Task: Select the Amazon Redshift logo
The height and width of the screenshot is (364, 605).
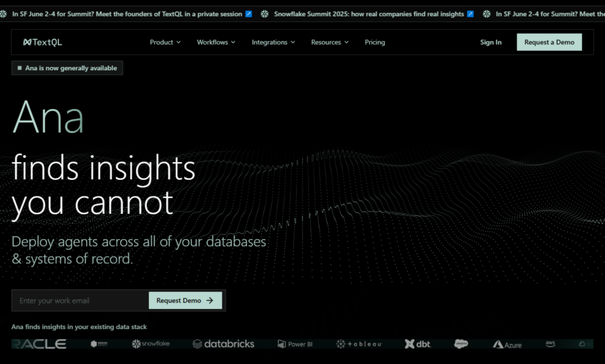Action: coord(99,343)
